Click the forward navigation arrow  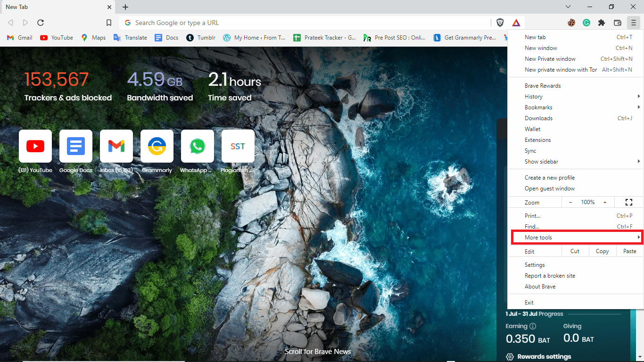tap(25, 23)
